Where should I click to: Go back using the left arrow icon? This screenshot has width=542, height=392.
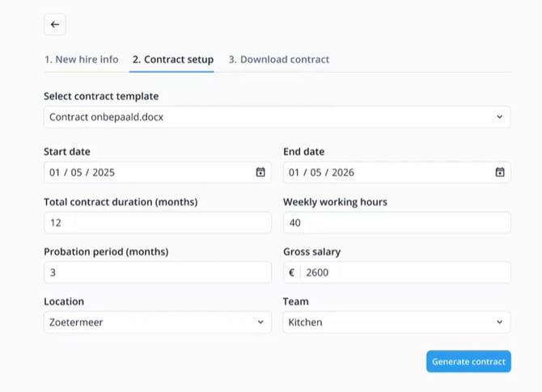click(55, 24)
